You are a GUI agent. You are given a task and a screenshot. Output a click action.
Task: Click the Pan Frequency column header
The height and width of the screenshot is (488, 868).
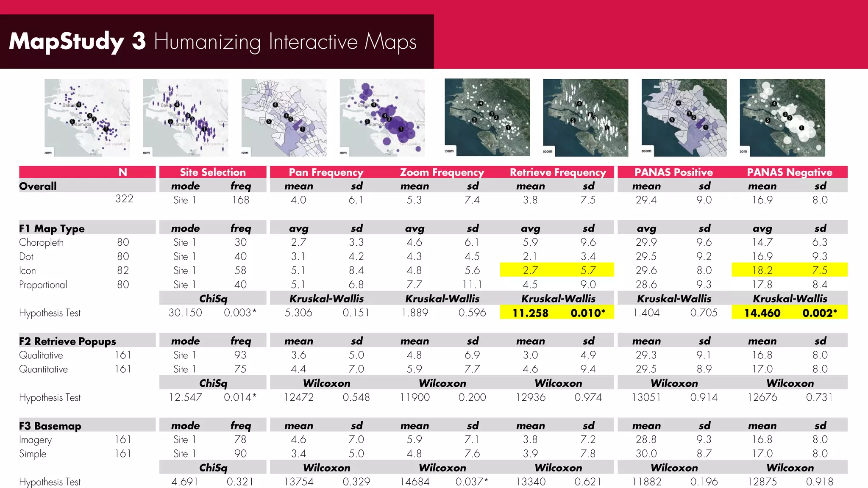326,172
